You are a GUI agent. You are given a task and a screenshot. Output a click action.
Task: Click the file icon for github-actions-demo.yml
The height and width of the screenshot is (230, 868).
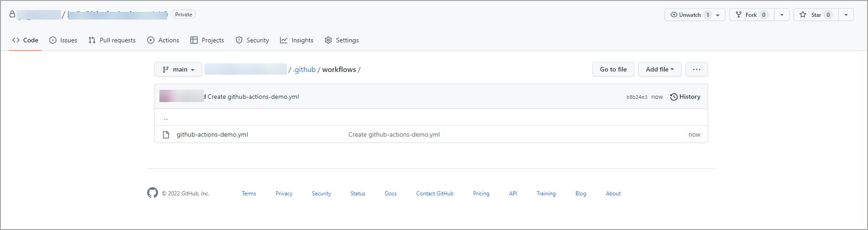click(166, 135)
